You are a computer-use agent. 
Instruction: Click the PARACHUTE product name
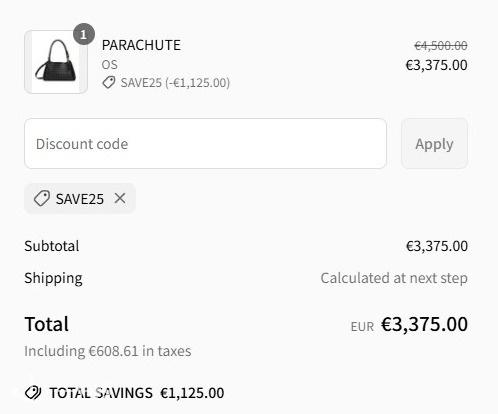(141, 45)
